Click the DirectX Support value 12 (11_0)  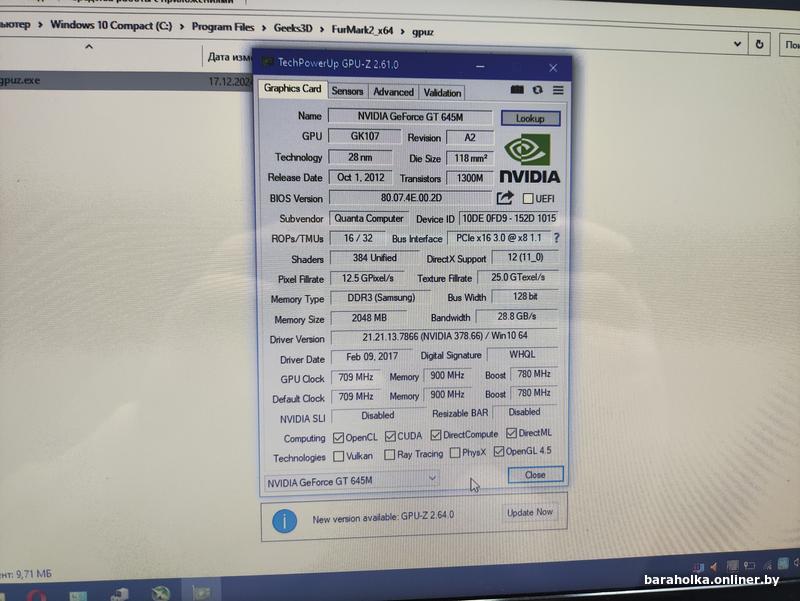526,257
